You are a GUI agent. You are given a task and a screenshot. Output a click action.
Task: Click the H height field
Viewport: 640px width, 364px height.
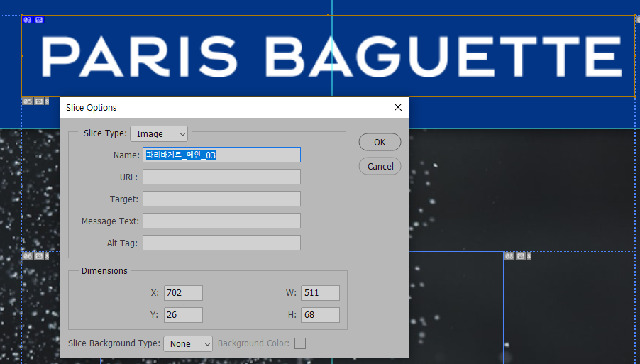pos(321,315)
